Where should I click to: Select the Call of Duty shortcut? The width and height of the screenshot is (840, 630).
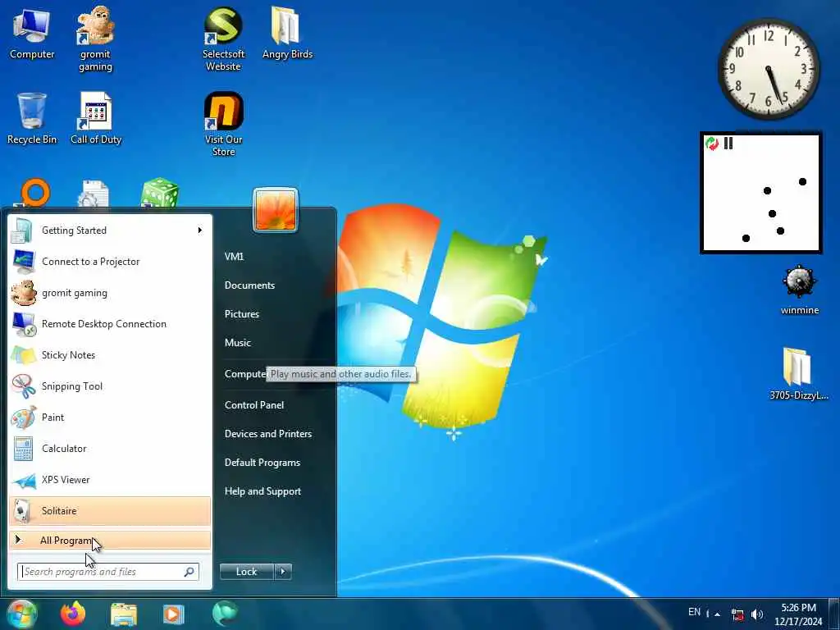pos(96,119)
